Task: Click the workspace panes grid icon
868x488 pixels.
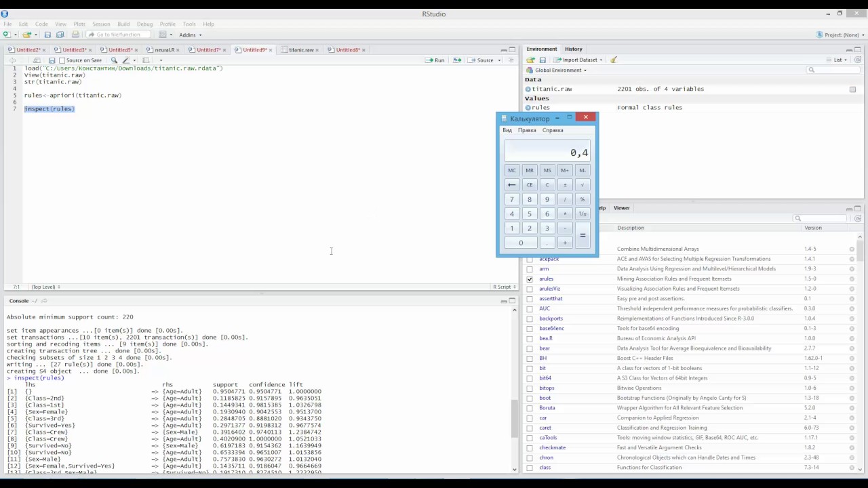Action: [163, 35]
